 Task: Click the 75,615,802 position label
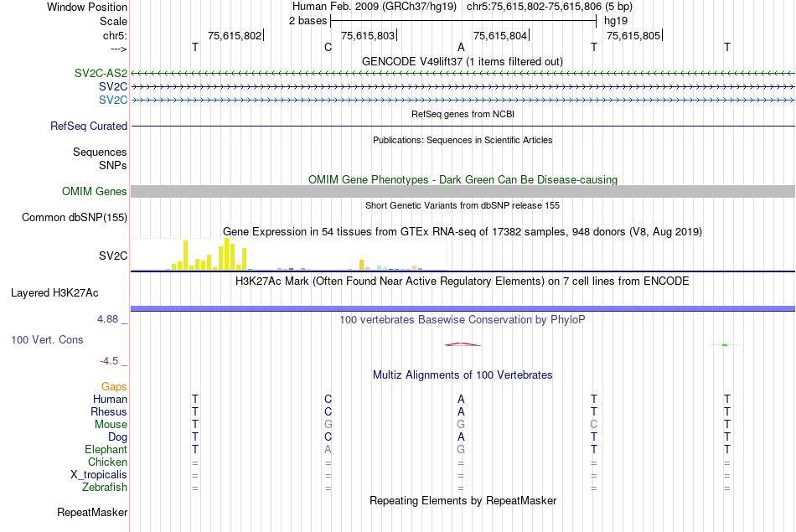pos(235,35)
